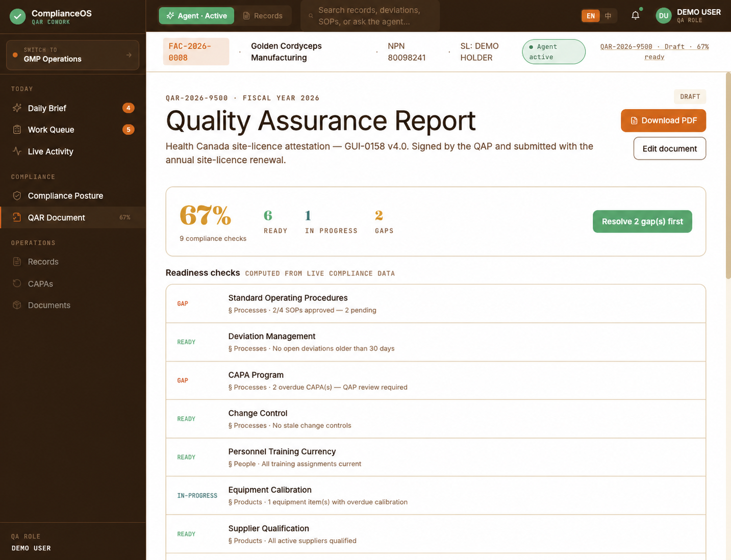Open Personnel Training Currency check row
The height and width of the screenshot is (560, 731).
[436, 457]
